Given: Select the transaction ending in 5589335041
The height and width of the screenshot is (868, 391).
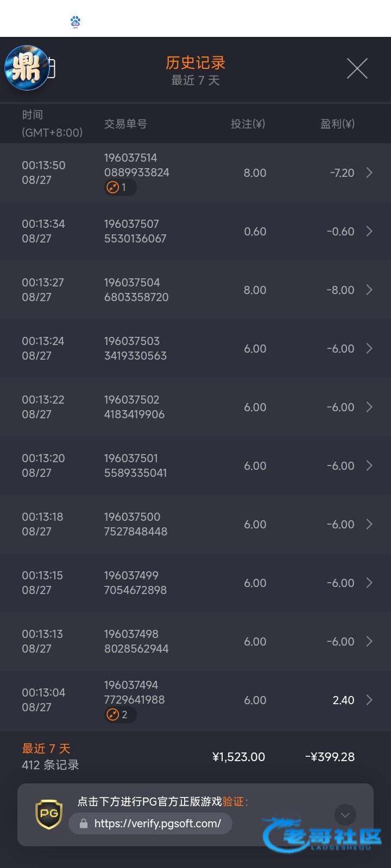Looking at the screenshot, I should tap(136, 465).
